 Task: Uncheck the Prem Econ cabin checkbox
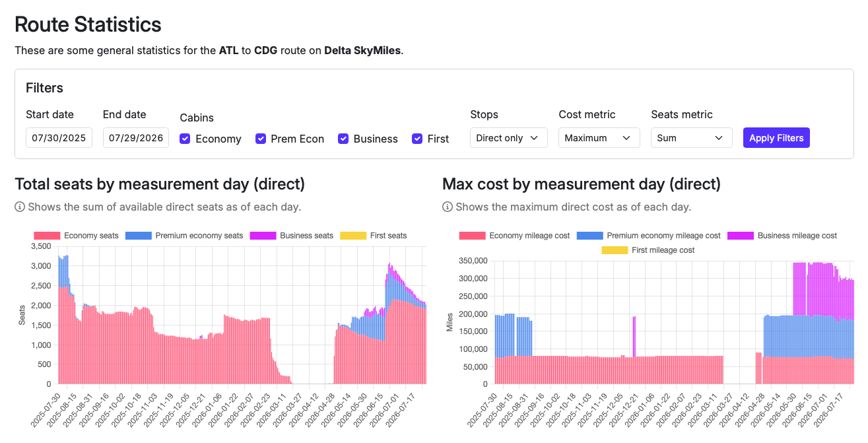coord(261,139)
